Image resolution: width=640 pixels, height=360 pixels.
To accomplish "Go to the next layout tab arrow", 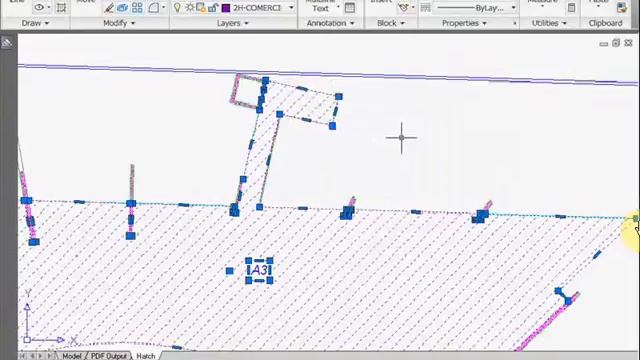I will [40, 356].
